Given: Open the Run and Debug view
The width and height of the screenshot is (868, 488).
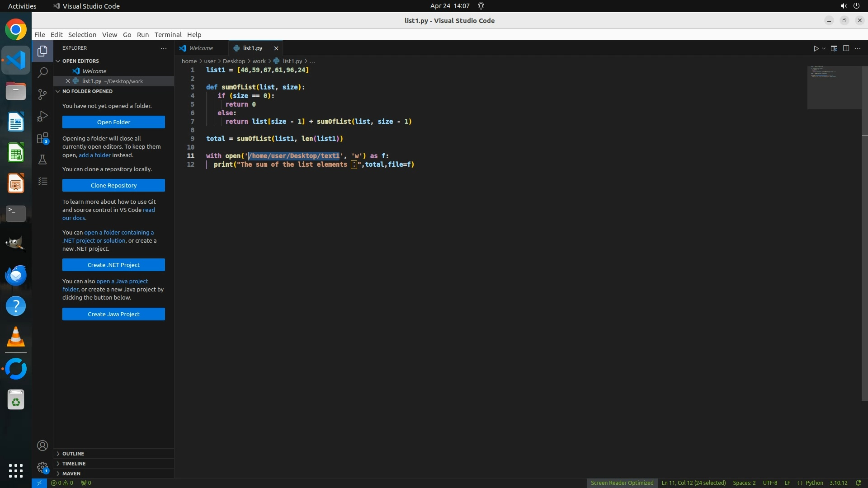Looking at the screenshot, I should click(42, 116).
